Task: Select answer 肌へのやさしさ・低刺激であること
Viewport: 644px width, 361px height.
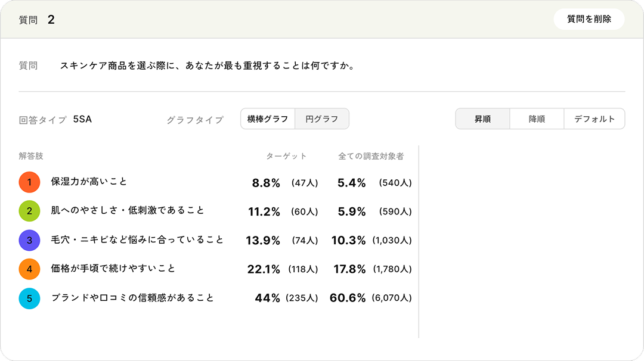Action: pyautogui.click(x=128, y=210)
